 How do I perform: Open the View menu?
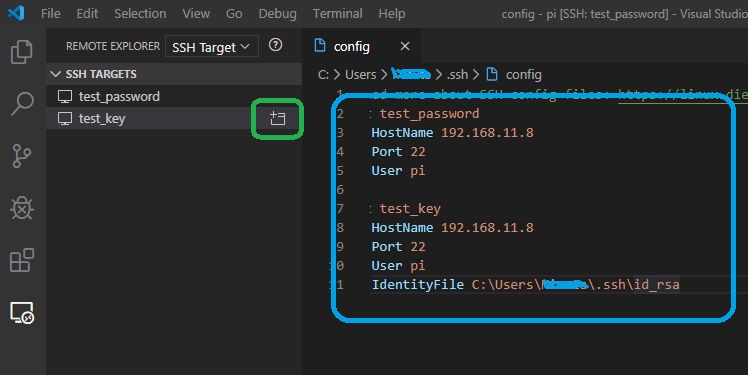[196, 13]
